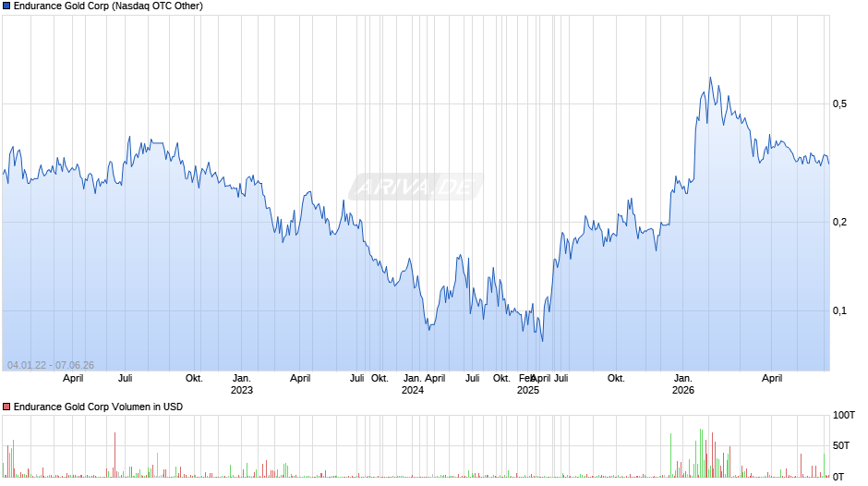868x486 pixels.
Task: Click the blue Endurance Gold Corp legend square
Action: click(6, 6)
